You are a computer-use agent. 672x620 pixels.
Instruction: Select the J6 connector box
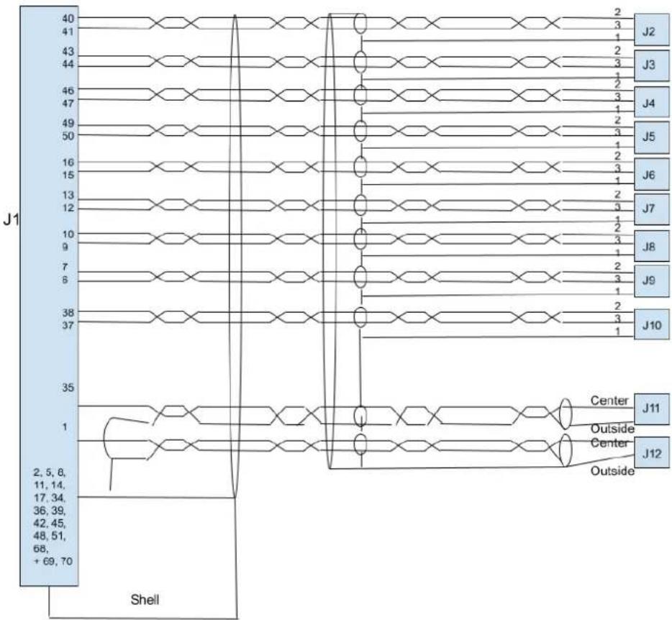(x=651, y=174)
